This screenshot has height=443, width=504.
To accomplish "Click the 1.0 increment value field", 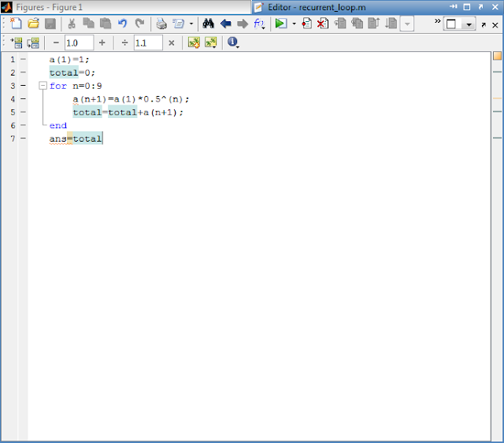I will click(x=79, y=42).
